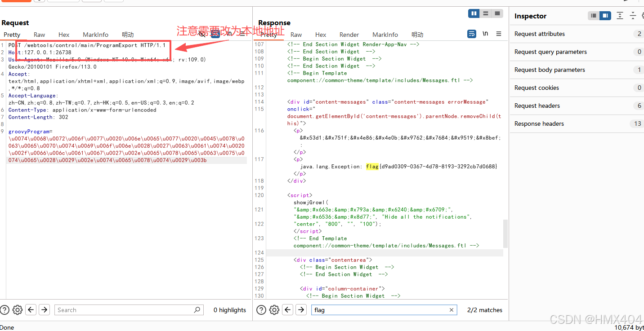Expand Request cookies section
644x331 pixels.
pyautogui.click(x=577, y=88)
